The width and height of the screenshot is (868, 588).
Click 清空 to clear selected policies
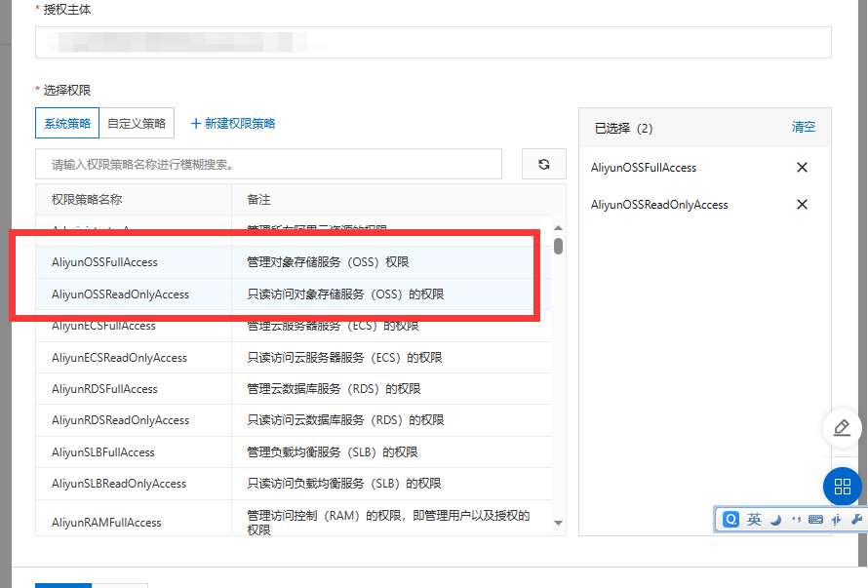[x=804, y=128]
